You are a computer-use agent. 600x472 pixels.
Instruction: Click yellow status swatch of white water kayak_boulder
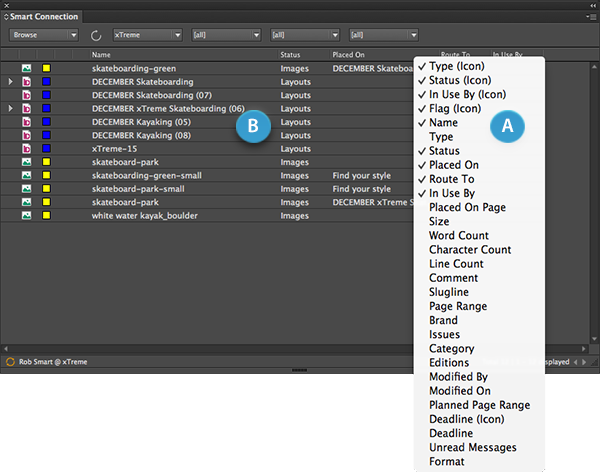[46, 216]
